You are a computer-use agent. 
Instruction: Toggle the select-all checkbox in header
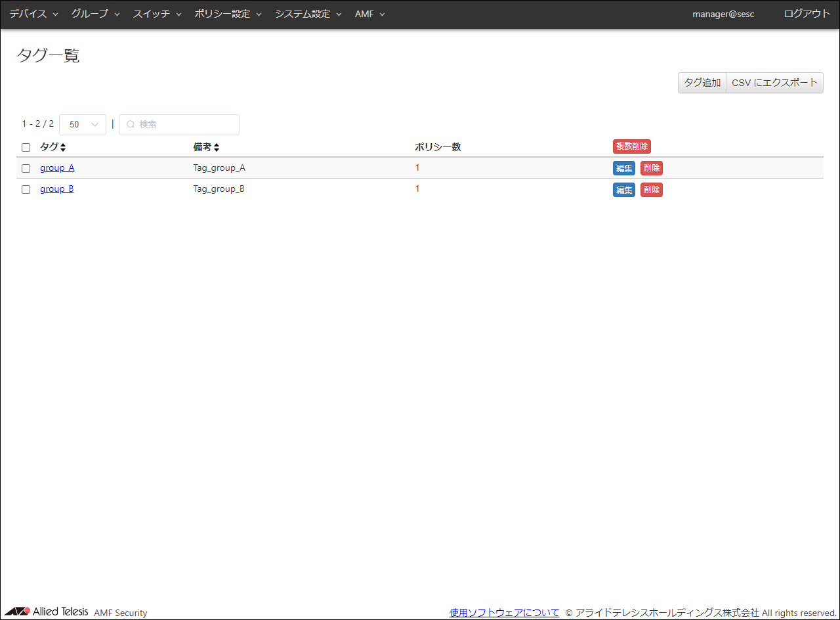click(x=26, y=147)
